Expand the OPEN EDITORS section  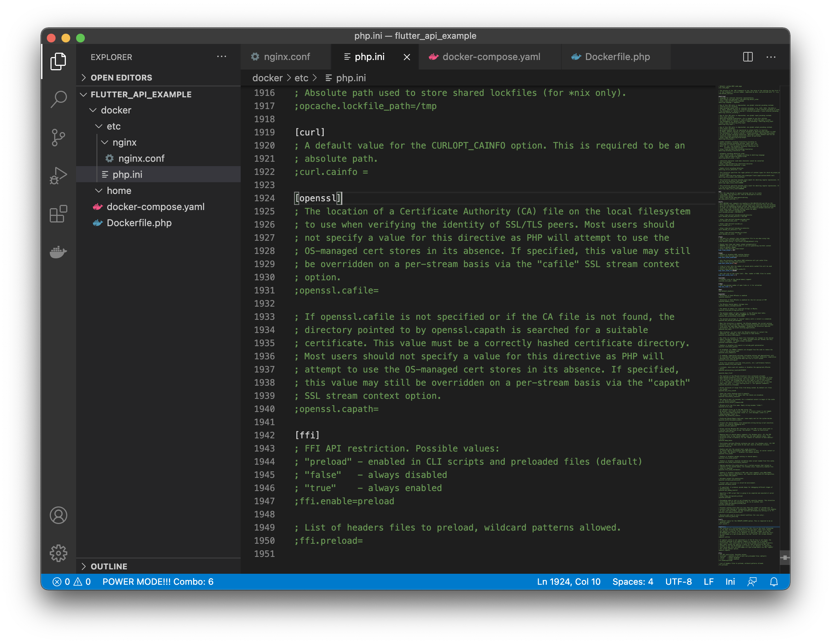tap(121, 78)
